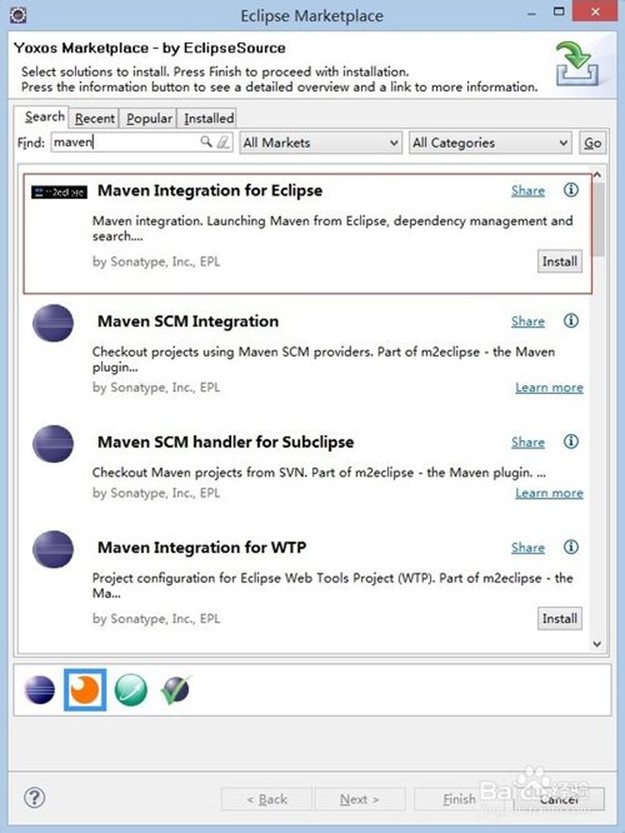This screenshot has width=625, height=833.
Task: Open the help question mark icon
Action: 35,797
